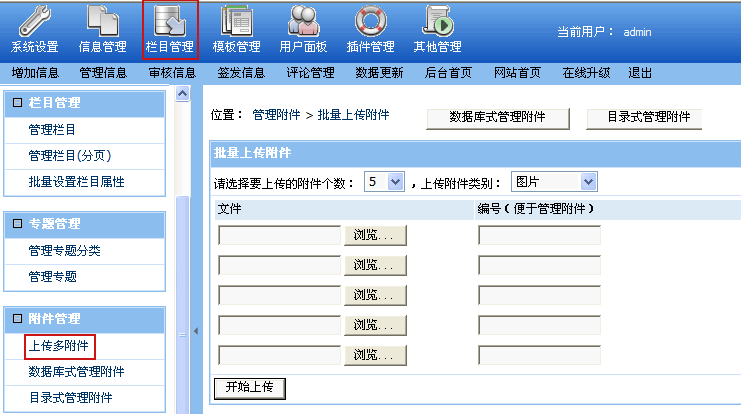Focus fourth 编号 input field
This screenshot has width=741, height=414.
click(x=539, y=325)
